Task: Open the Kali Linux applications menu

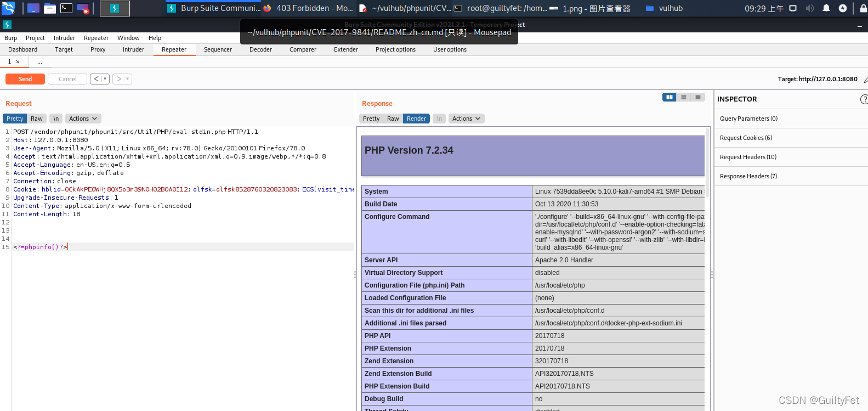Action: (8, 8)
